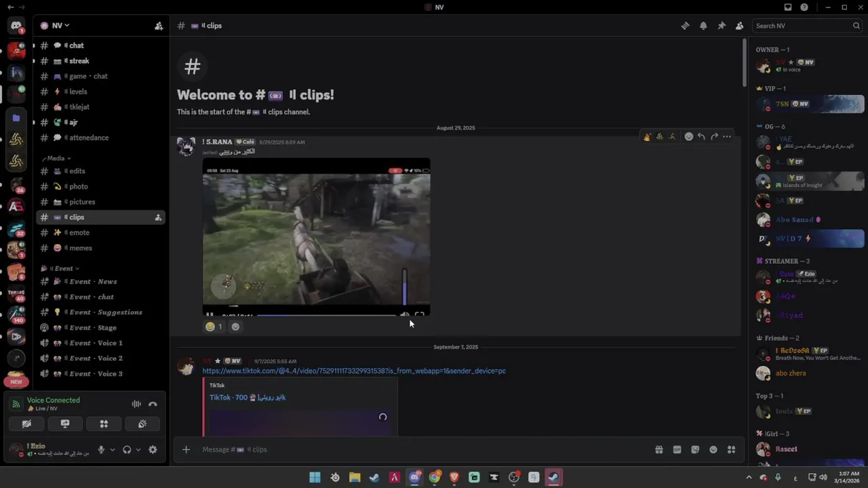Share your screen

[65, 424]
